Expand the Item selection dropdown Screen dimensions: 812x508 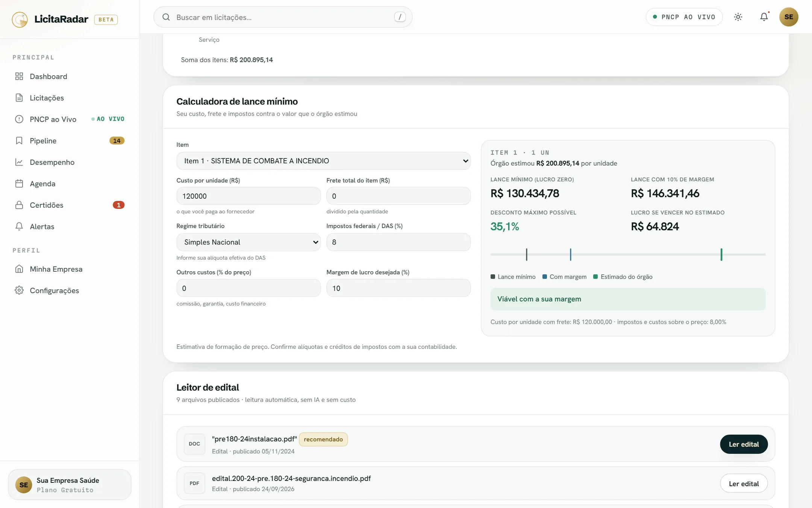tap(323, 161)
